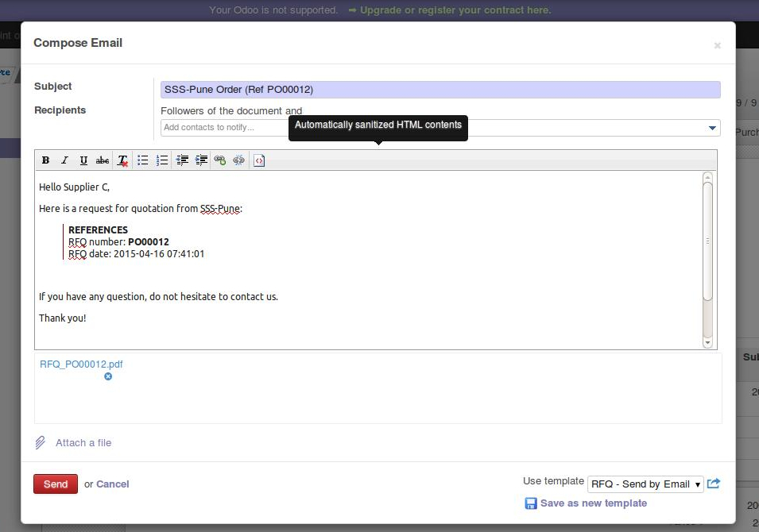
Task: Click Save as new template
Action: pyautogui.click(x=593, y=503)
